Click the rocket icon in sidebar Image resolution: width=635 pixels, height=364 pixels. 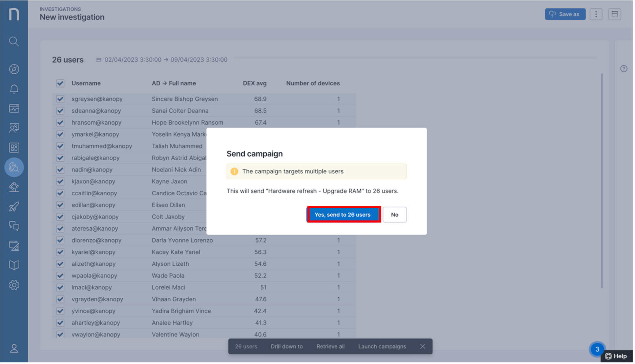point(14,207)
